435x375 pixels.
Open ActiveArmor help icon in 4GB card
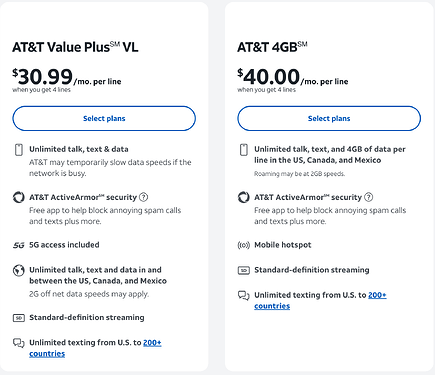(x=368, y=197)
